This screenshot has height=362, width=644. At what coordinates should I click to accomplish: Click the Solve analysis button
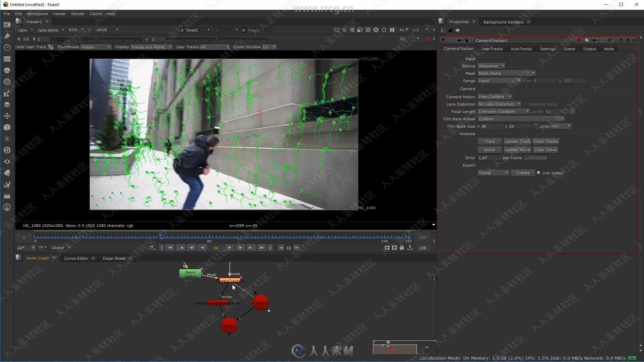coord(489,149)
